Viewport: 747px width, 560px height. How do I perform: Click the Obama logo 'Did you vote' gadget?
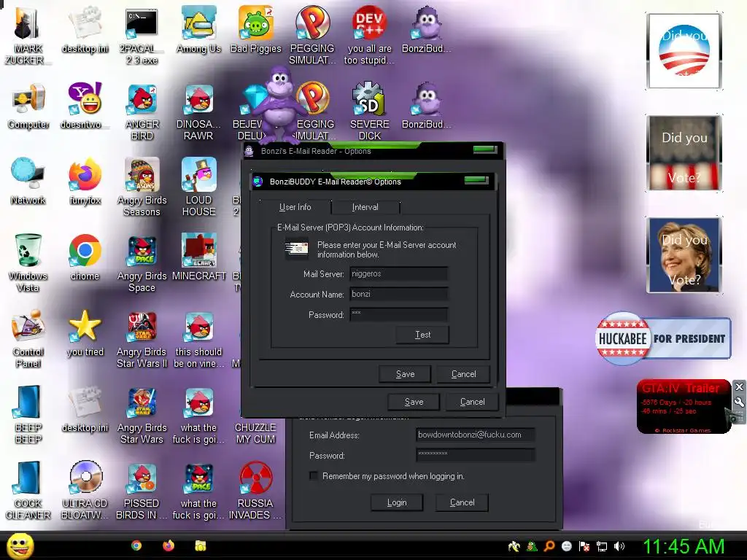pyautogui.click(x=684, y=51)
